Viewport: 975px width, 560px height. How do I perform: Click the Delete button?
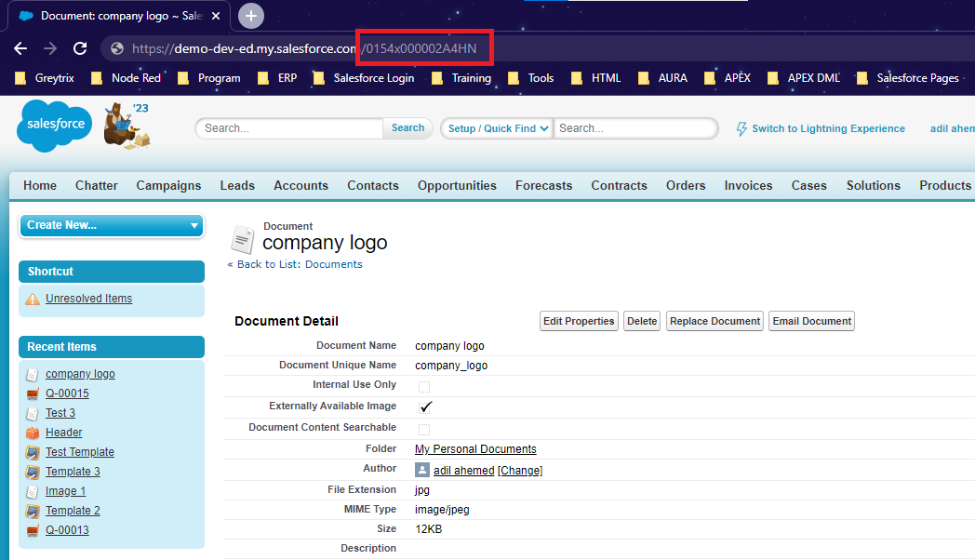click(x=642, y=321)
